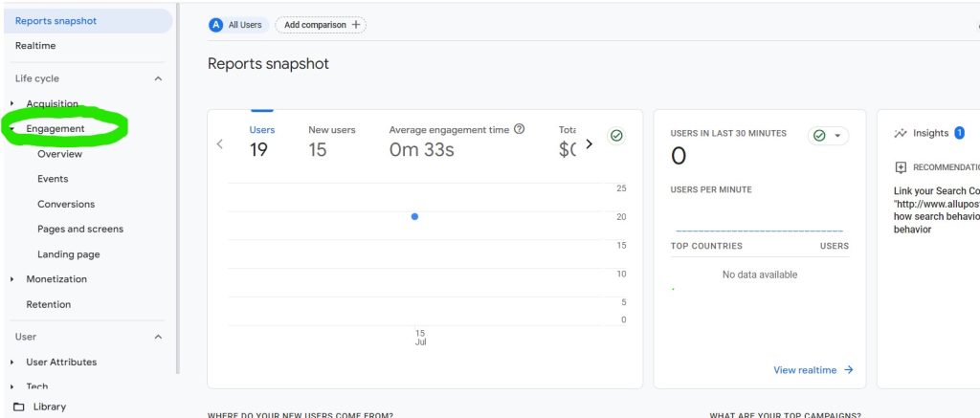This screenshot has height=418, width=980.
Task: Collapse the Life cycle section chevron
Action: 158,78
